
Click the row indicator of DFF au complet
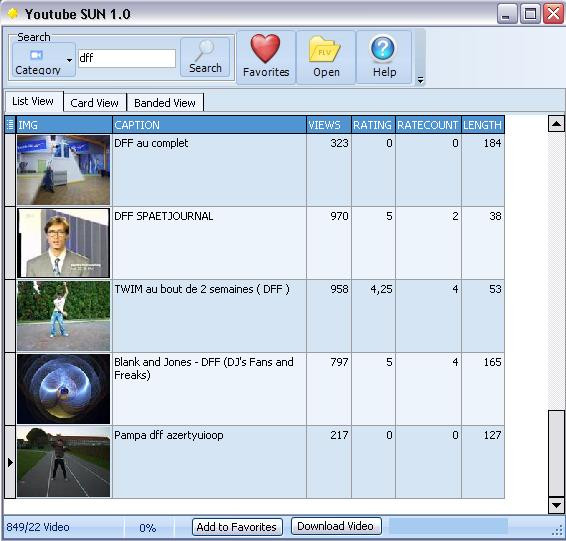tap(10, 170)
